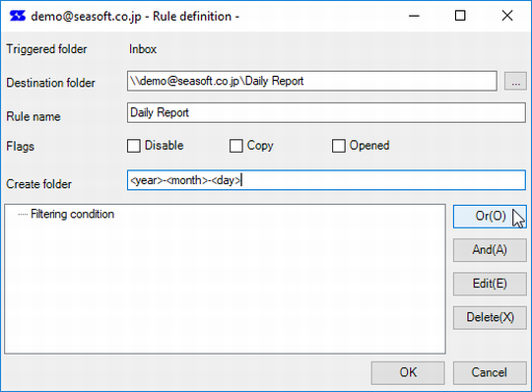Confirm the rule with OK

408,372
